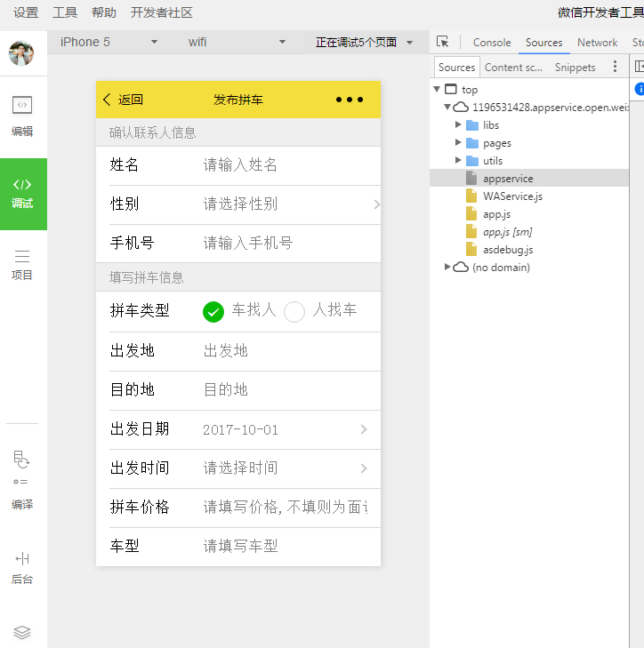Click the libs folder icon
The height and width of the screenshot is (648, 644).
pyautogui.click(x=472, y=125)
